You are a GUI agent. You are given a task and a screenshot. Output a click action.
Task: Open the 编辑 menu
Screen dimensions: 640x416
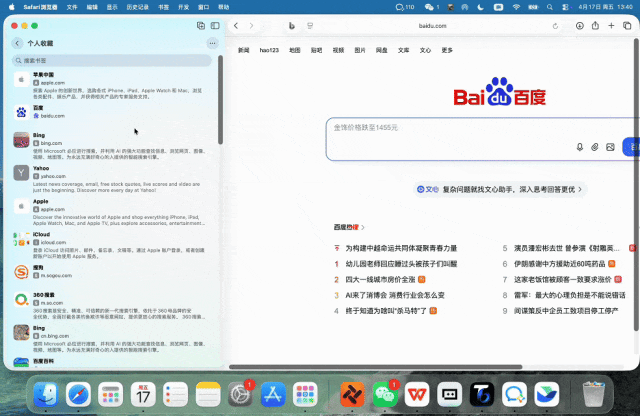92,7
